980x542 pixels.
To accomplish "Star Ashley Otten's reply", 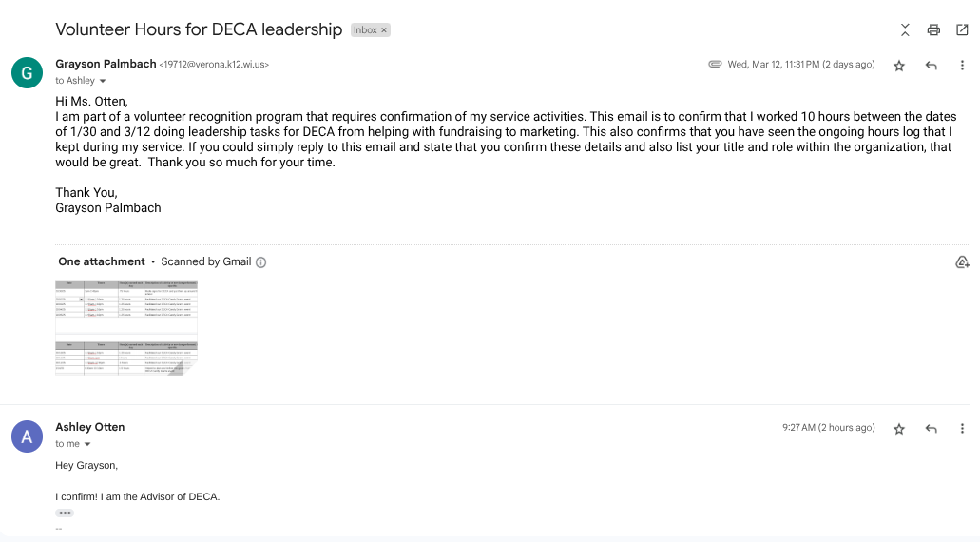I will point(899,429).
